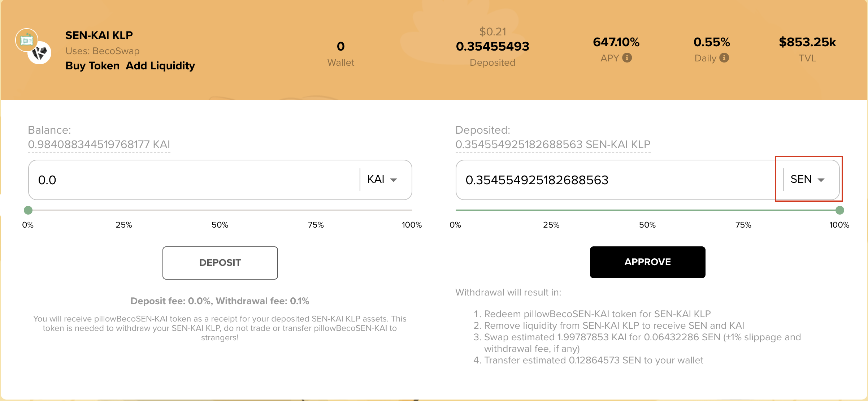Click the DEPOSIT button
Screen dimensions: 868x401
coord(220,263)
